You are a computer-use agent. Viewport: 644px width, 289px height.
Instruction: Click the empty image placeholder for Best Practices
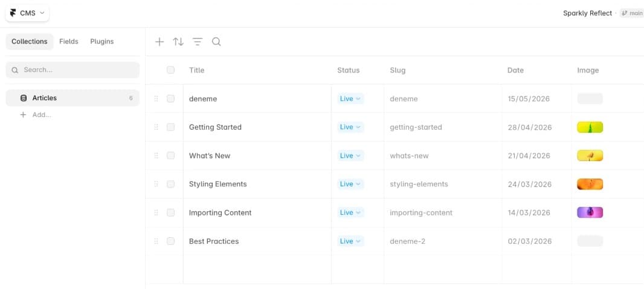coord(590,241)
